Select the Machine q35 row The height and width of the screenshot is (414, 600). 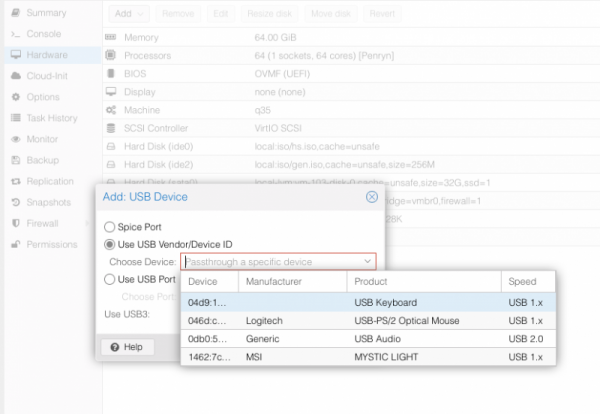[351, 110]
